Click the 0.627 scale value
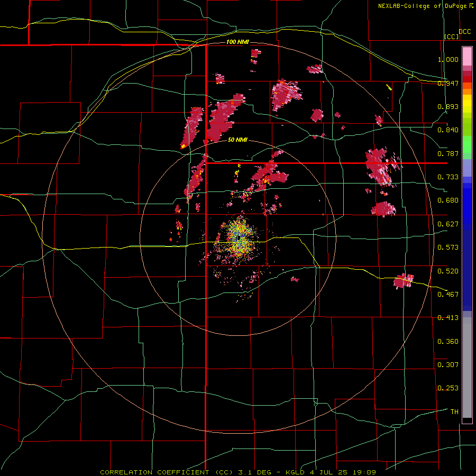Viewport: 476px width, 476px height. (x=448, y=224)
